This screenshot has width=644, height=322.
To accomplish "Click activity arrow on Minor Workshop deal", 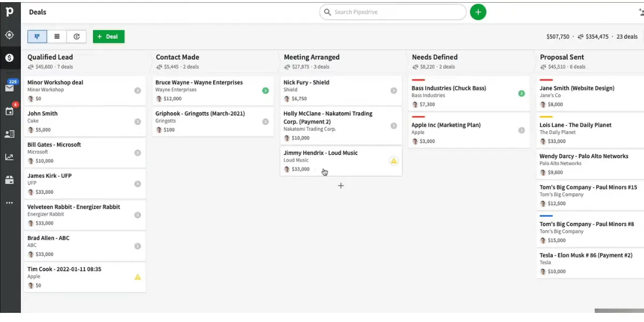I will (137, 91).
